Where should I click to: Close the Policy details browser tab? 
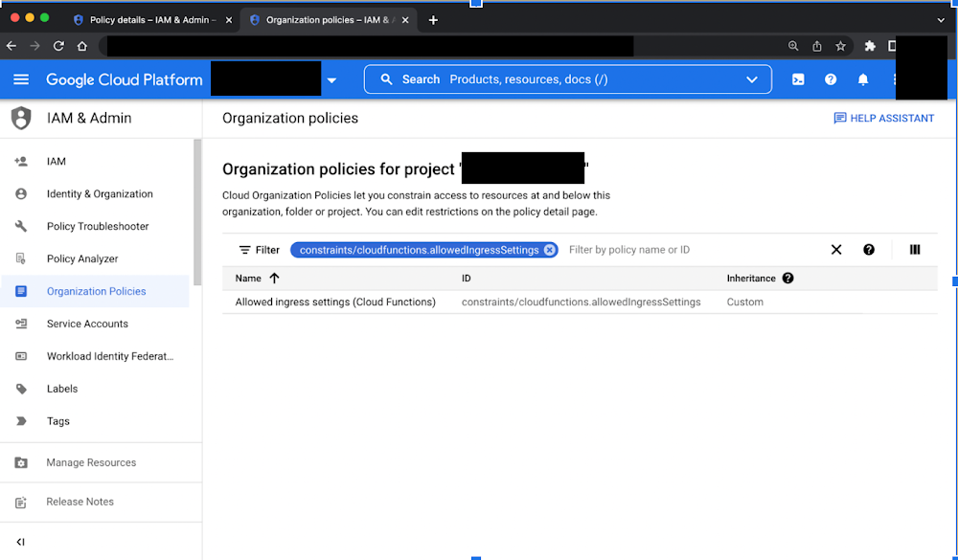[x=229, y=20]
